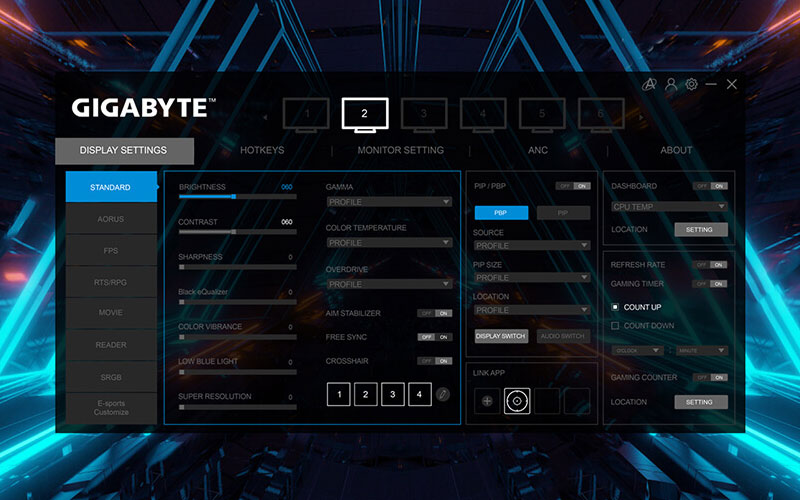Expand the Gamma profile dropdown
This screenshot has width=800, height=500.
point(389,202)
